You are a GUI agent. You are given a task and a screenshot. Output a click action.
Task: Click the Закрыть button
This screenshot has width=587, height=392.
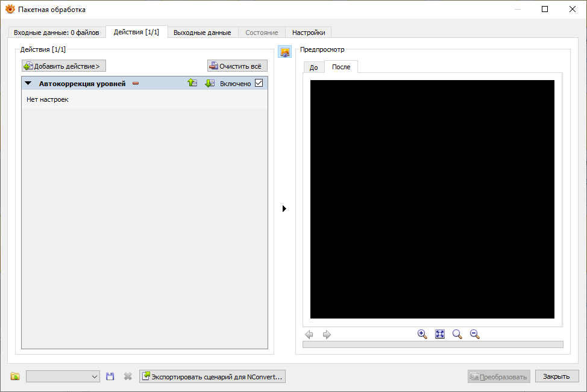click(x=557, y=376)
